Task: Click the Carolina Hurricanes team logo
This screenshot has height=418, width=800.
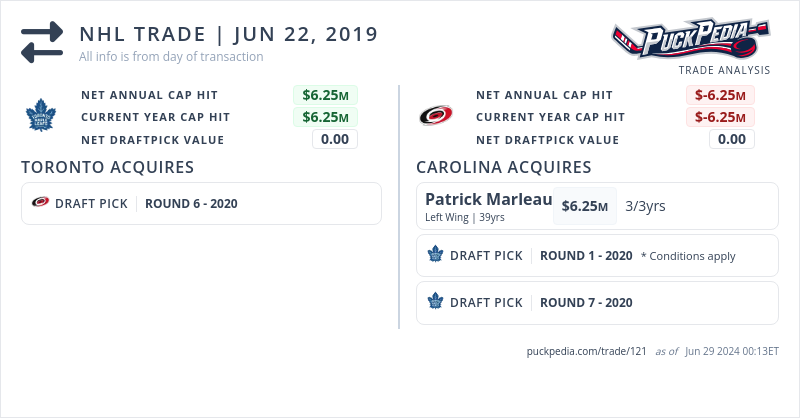Action: coord(436,116)
